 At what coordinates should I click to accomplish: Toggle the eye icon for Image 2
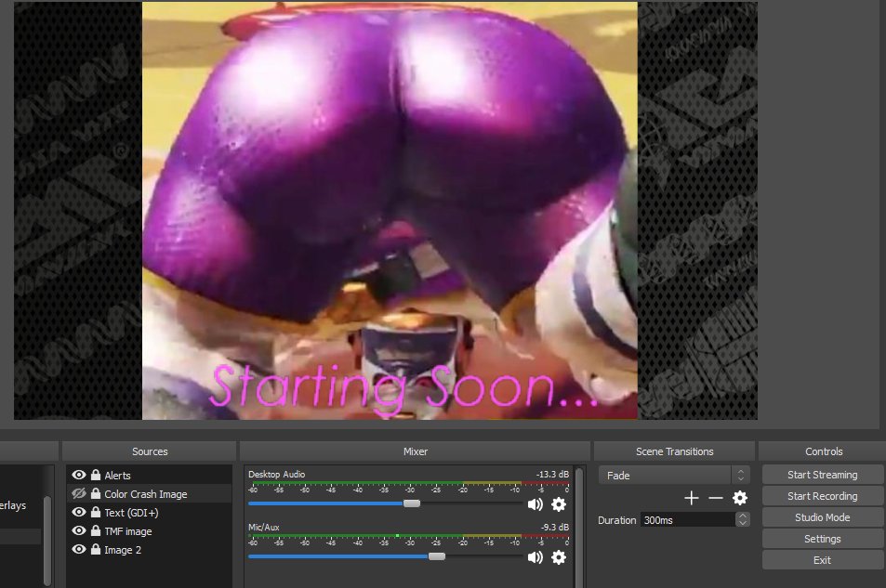point(78,550)
